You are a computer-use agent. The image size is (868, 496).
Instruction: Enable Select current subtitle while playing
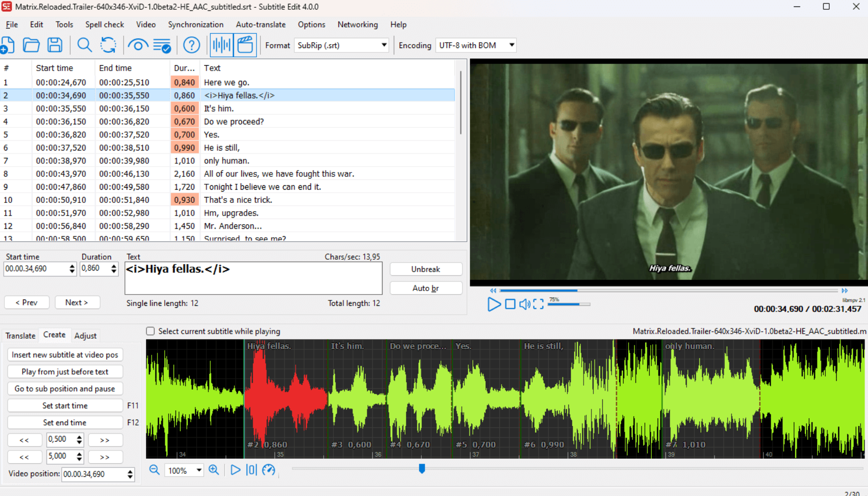point(150,331)
